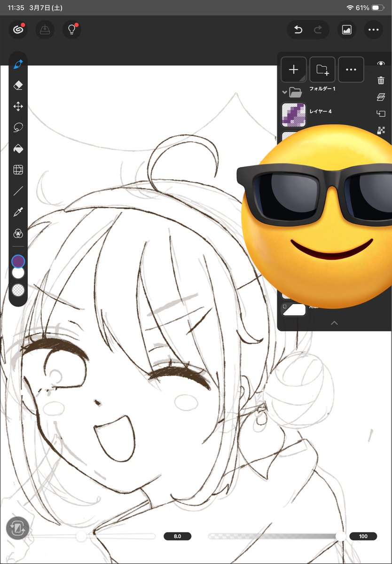The height and width of the screenshot is (564, 392).
Task: Edit the brush size value 8.0
Action: pyautogui.click(x=178, y=536)
